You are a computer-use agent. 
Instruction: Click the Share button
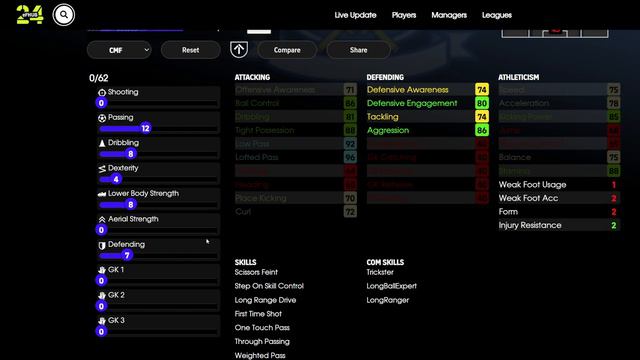pyautogui.click(x=358, y=50)
